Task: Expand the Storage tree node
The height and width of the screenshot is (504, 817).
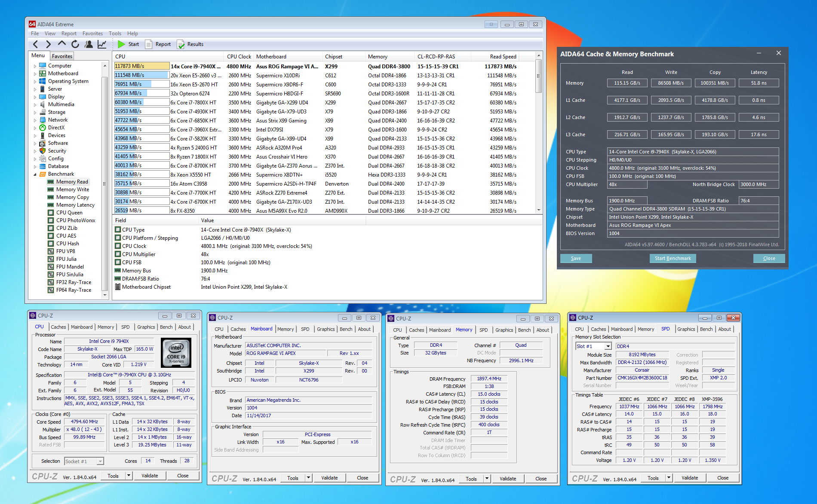Action: (35, 113)
